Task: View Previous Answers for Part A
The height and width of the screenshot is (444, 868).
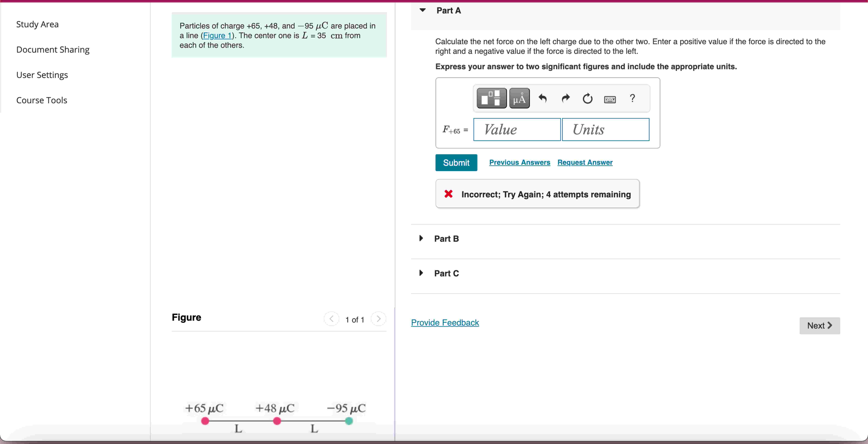Action: pos(519,163)
